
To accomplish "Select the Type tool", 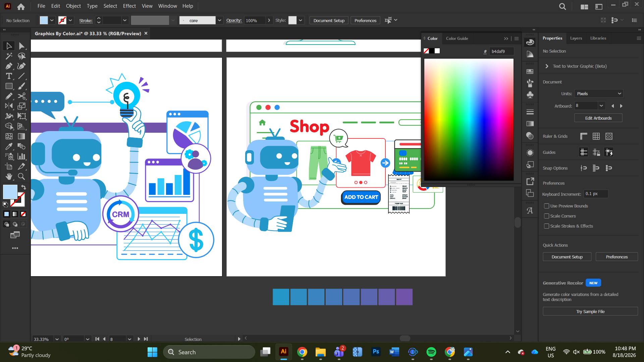I will tap(9, 76).
